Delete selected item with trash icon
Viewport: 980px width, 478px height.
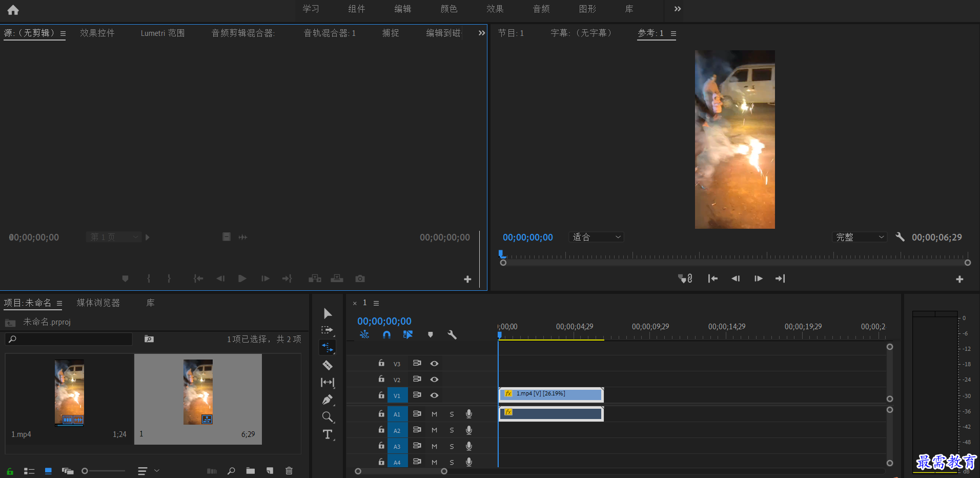coord(289,470)
